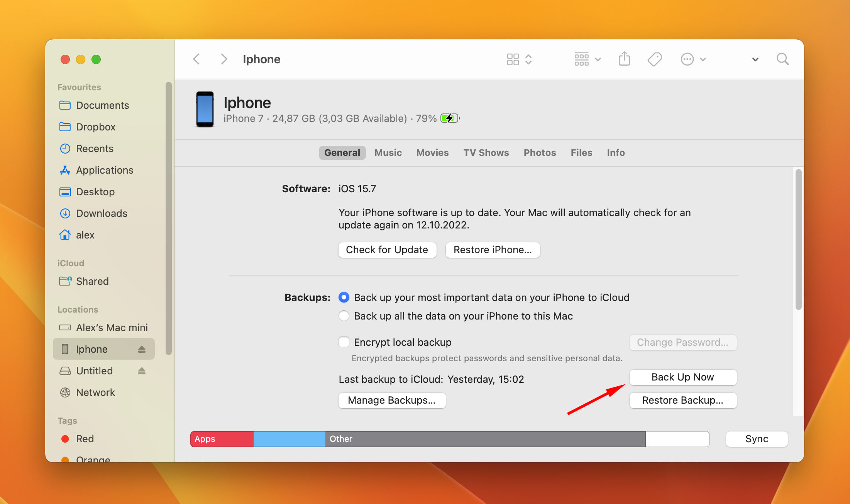Image resolution: width=850 pixels, height=504 pixels.
Task: Click the iCloud section header
Action: click(71, 263)
